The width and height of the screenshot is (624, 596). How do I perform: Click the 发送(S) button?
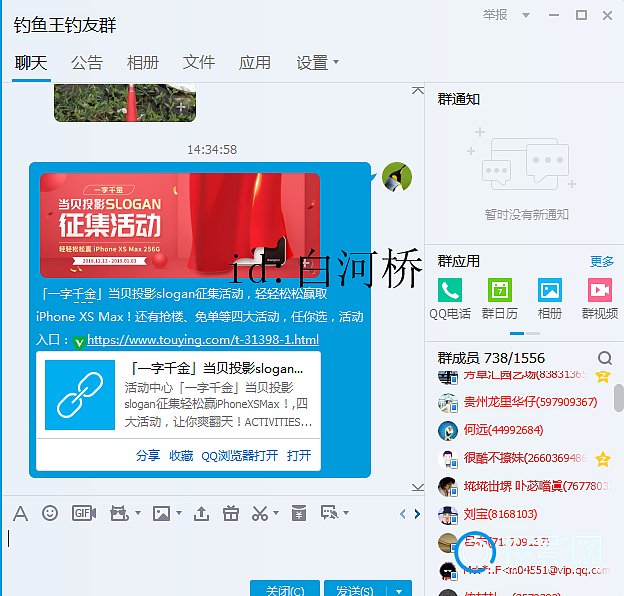[355, 589]
